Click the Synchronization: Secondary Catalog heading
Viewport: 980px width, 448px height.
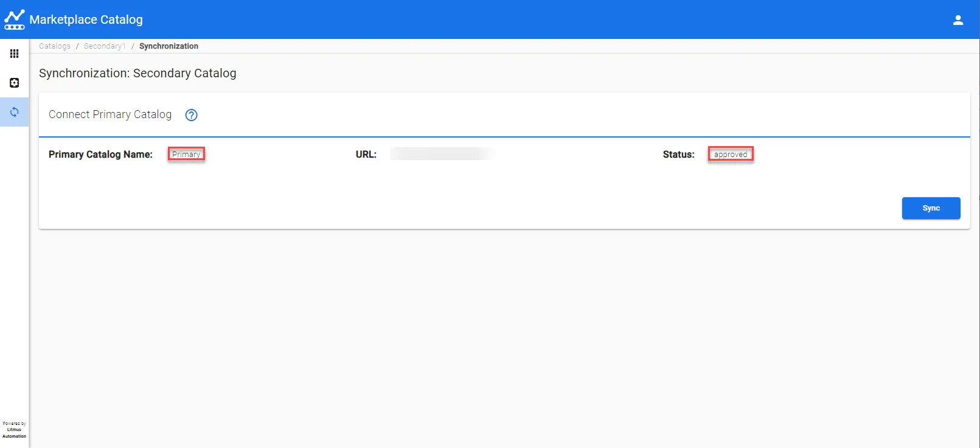click(137, 73)
